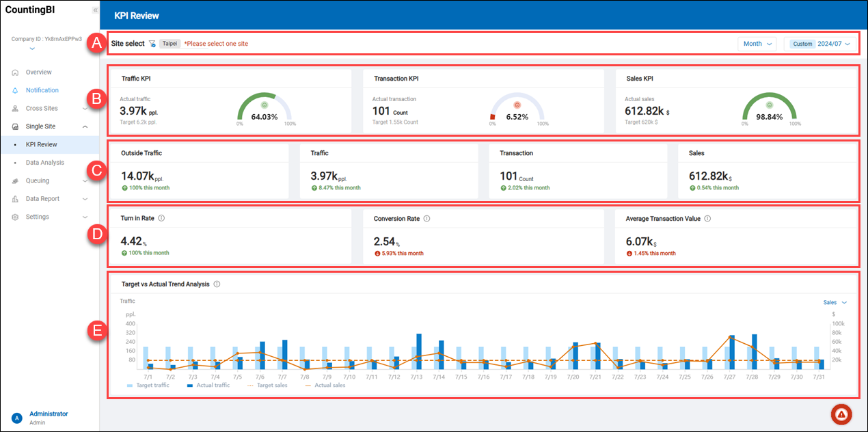868x432 pixels.
Task: Click the red alert icon at bottom right
Action: tap(841, 414)
